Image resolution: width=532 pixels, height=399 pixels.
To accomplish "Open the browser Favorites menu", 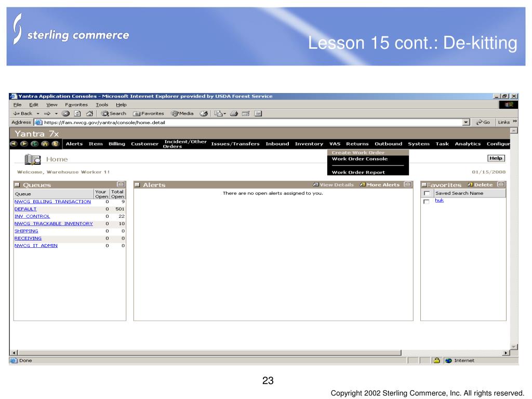I will 76,105.
